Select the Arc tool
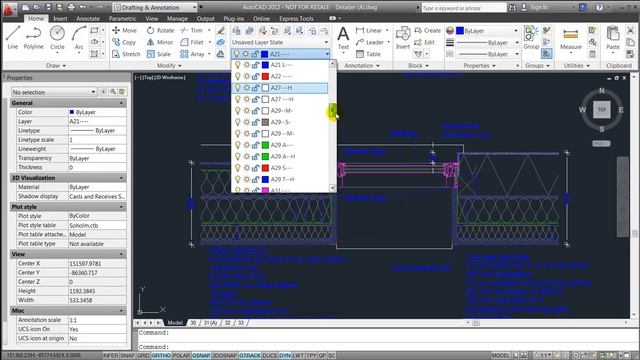This screenshot has height=360, width=640. [x=79, y=38]
